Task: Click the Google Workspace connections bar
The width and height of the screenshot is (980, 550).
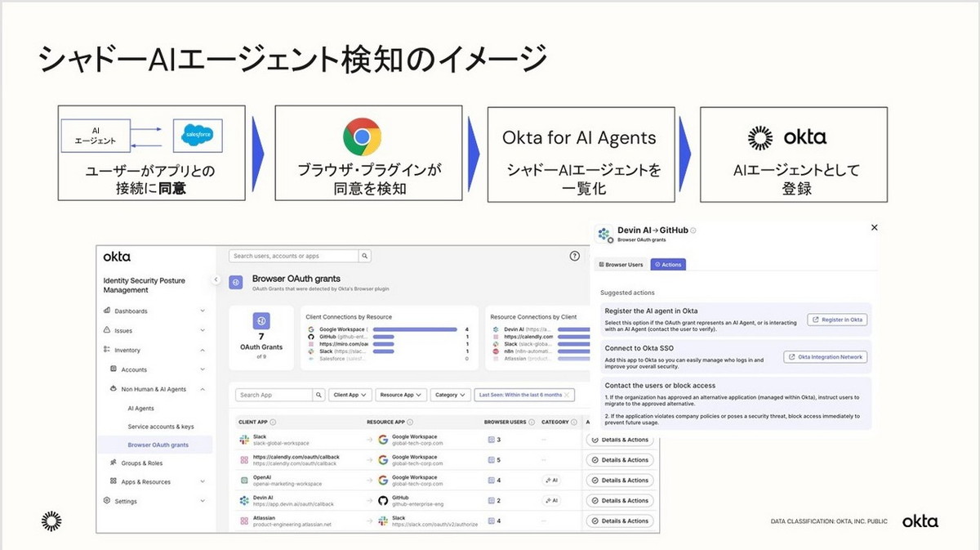Action: click(413, 329)
